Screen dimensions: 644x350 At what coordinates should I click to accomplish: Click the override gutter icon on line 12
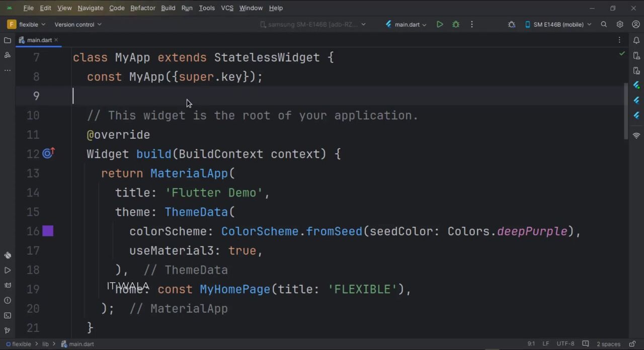pyautogui.click(x=48, y=154)
